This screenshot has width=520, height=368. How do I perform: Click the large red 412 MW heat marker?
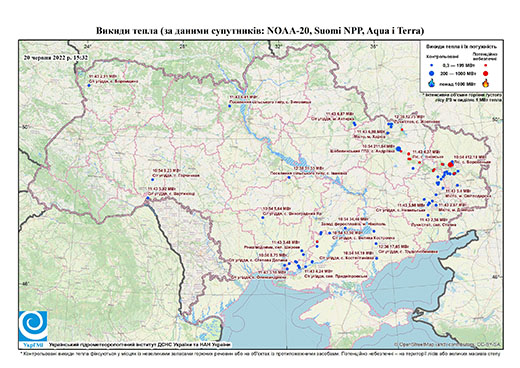tap(451, 164)
